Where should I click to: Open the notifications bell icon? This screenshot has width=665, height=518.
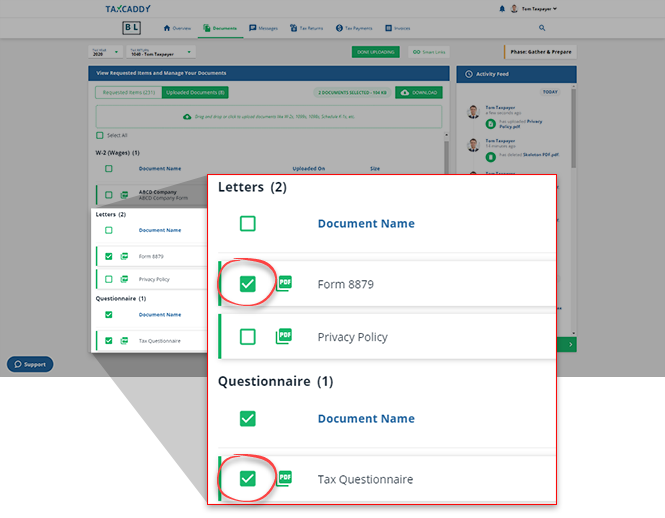(x=502, y=8)
